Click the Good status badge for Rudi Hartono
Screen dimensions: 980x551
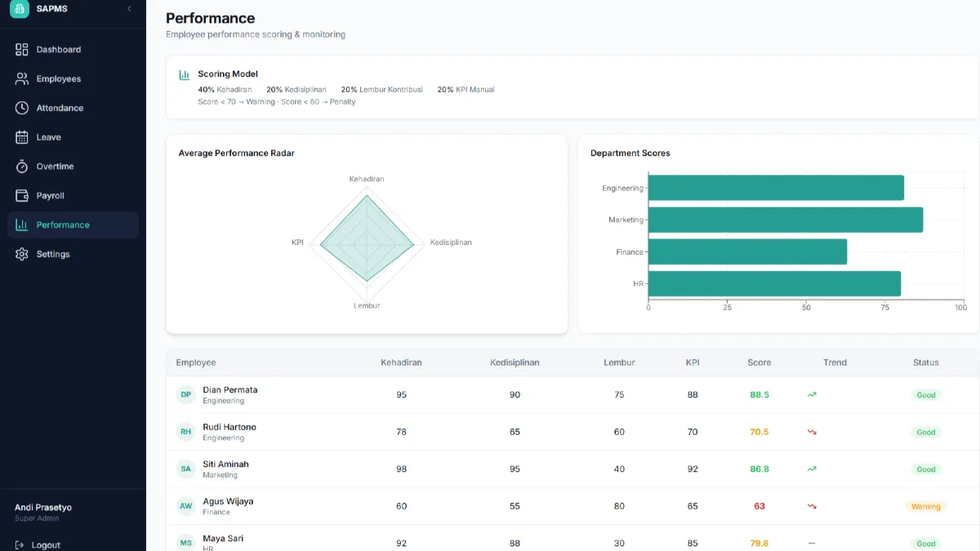click(926, 432)
